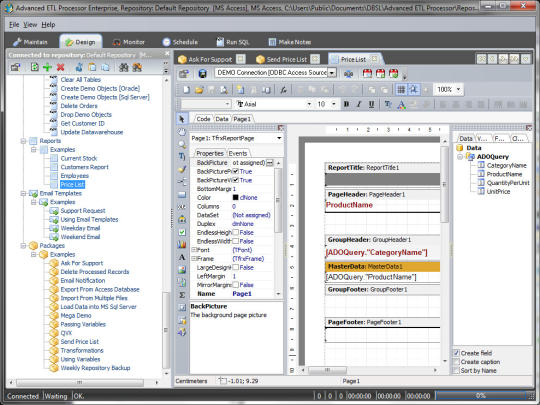
Task: Collapse the Reports tree node
Action: click(23, 141)
